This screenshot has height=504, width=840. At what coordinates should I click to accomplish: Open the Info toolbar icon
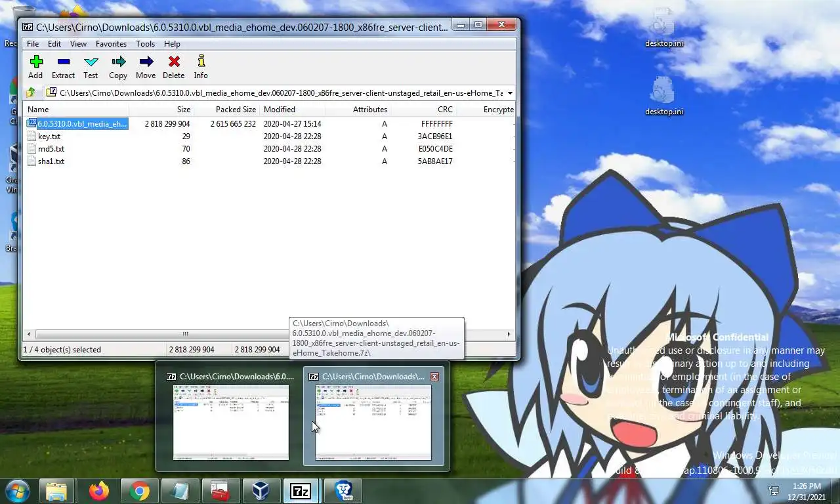pyautogui.click(x=201, y=67)
